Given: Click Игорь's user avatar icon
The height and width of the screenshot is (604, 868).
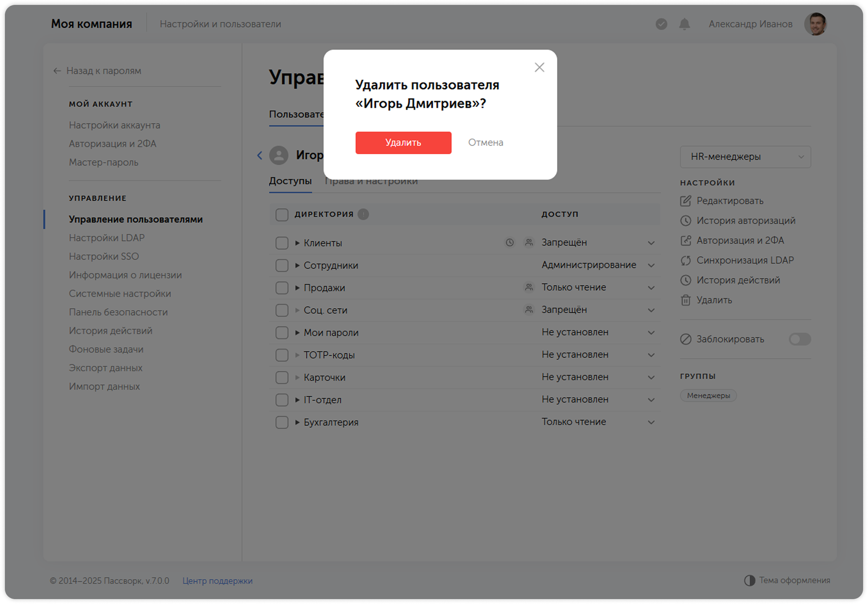Looking at the screenshot, I should (x=279, y=155).
